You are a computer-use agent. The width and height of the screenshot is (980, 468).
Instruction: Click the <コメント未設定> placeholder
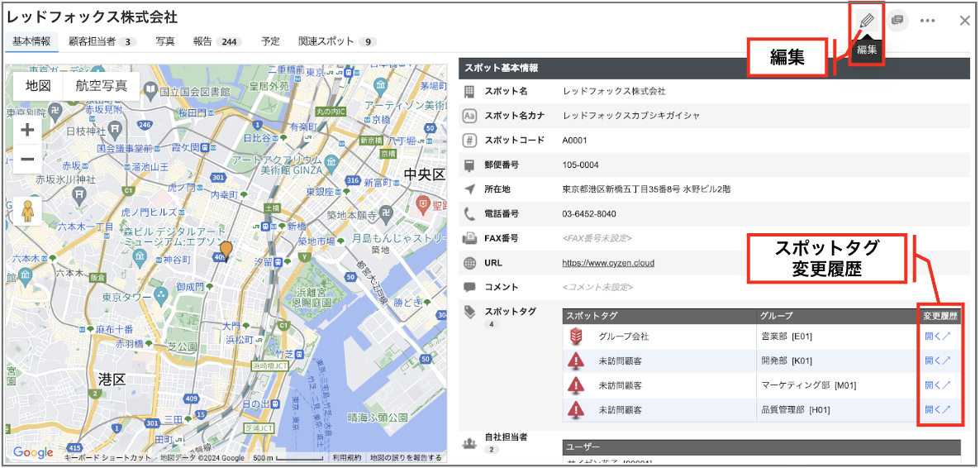pos(597,287)
